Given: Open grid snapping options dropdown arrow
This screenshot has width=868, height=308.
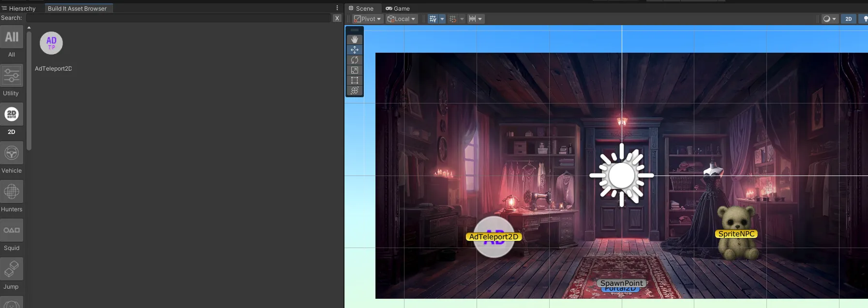Looking at the screenshot, I should 442,19.
